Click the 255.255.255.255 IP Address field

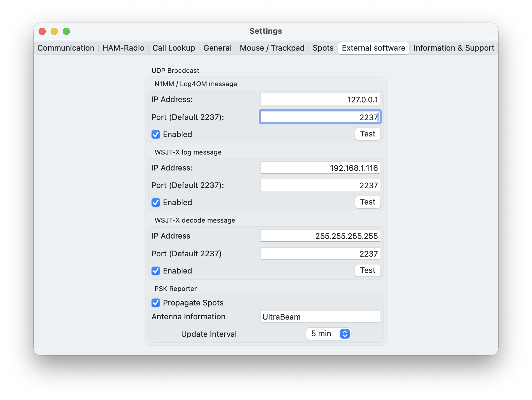[320, 236]
